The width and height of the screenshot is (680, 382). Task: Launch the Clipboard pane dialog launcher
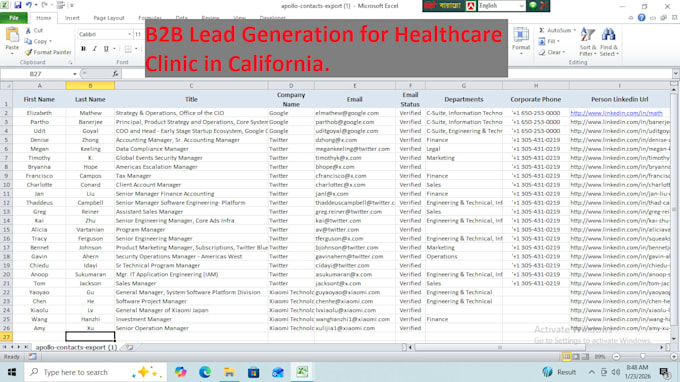pyautogui.click(x=70, y=63)
